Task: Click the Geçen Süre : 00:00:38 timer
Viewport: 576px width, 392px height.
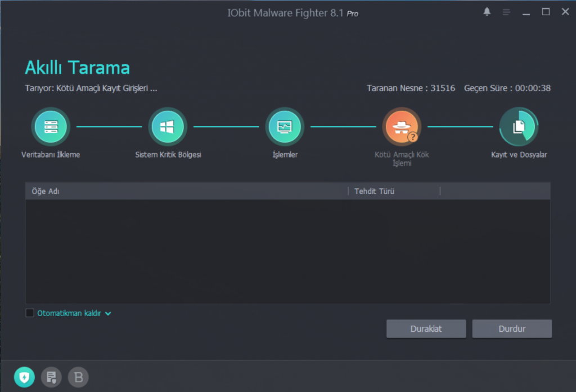Action: (507, 88)
